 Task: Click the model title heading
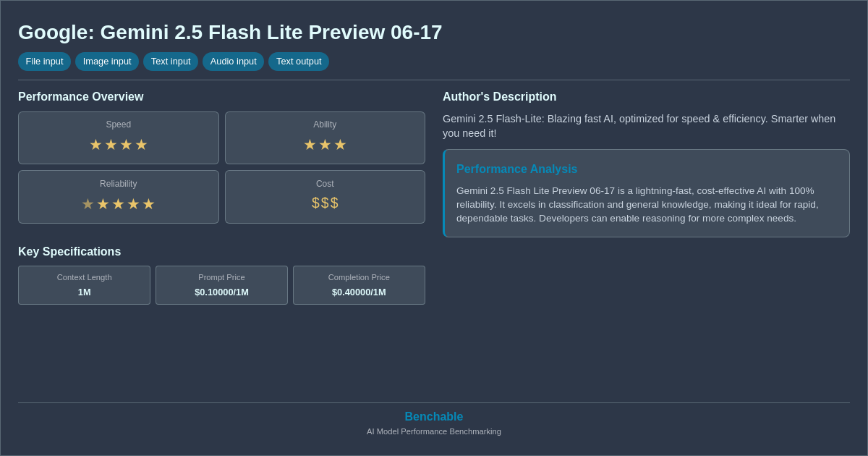(230, 33)
